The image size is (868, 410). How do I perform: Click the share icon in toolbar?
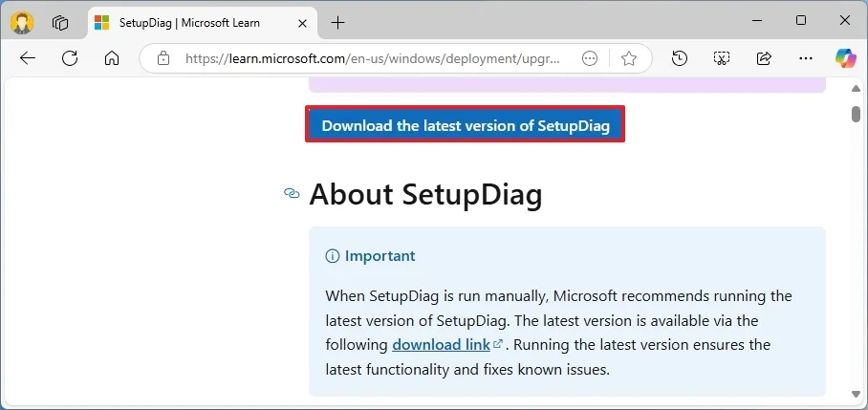tap(764, 58)
